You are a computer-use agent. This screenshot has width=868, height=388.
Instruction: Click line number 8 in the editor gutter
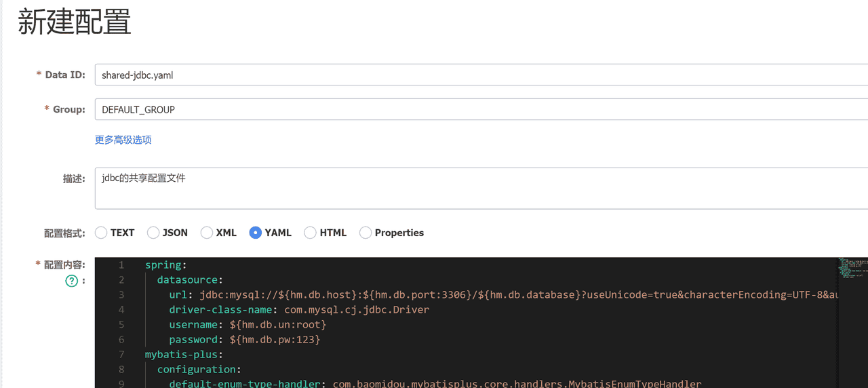pyautogui.click(x=121, y=370)
